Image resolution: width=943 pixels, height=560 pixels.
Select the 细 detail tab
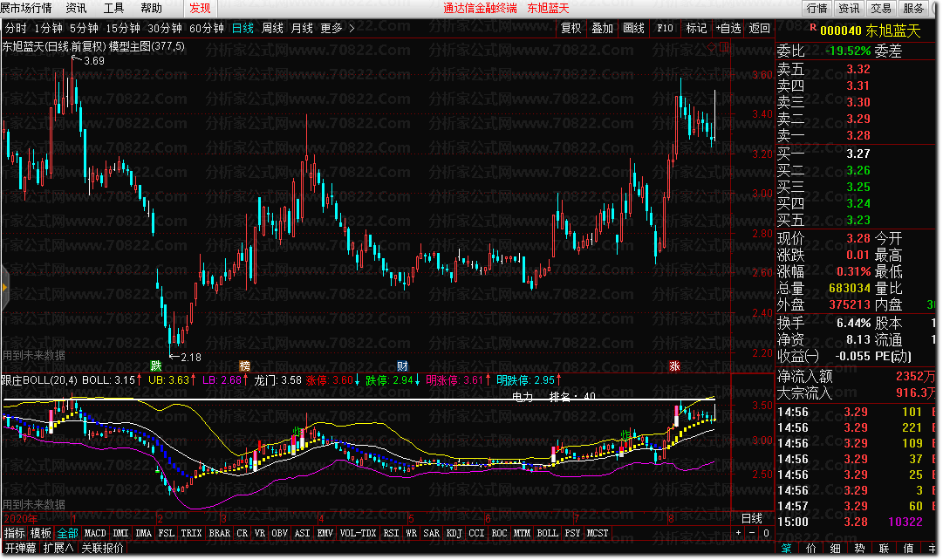[x=836, y=548]
